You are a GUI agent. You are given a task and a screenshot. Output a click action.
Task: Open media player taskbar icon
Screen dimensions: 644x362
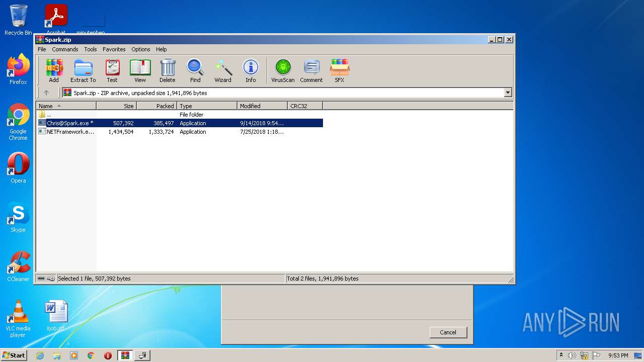pos(74,355)
